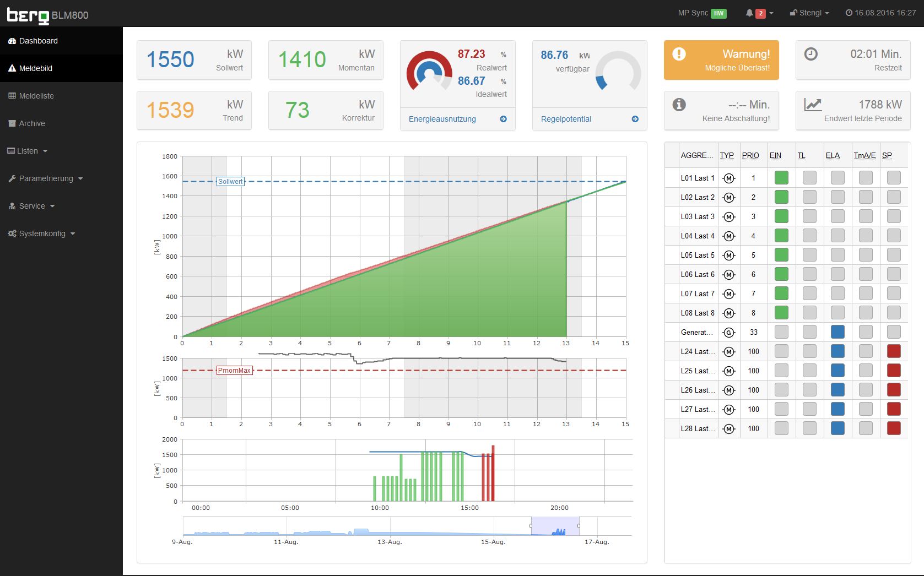Open the Regelpotential link

pos(566,119)
